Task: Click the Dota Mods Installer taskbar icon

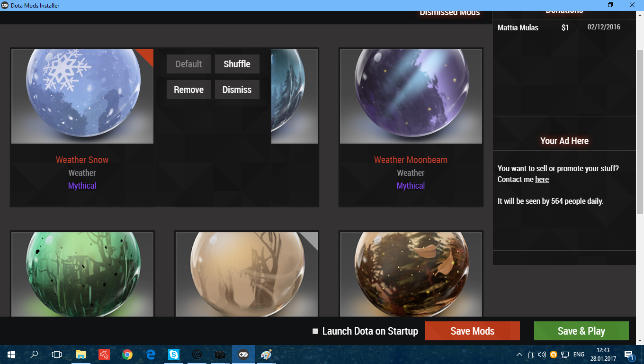Action: (x=243, y=355)
